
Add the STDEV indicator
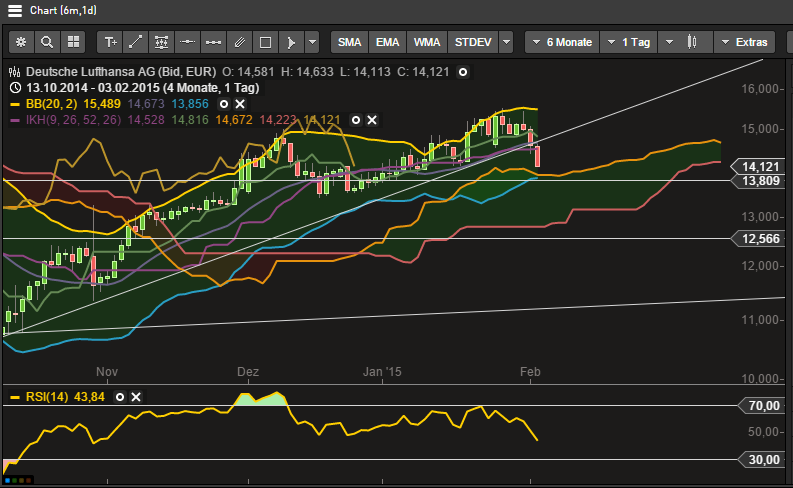tap(473, 42)
